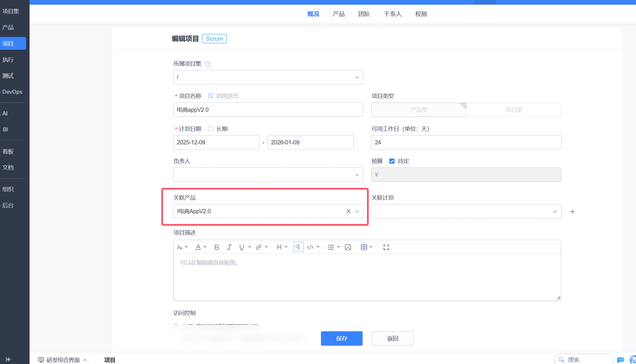Open the 所属项目集 dropdown
This screenshot has height=364, width=636.
[x=268, y=77]
